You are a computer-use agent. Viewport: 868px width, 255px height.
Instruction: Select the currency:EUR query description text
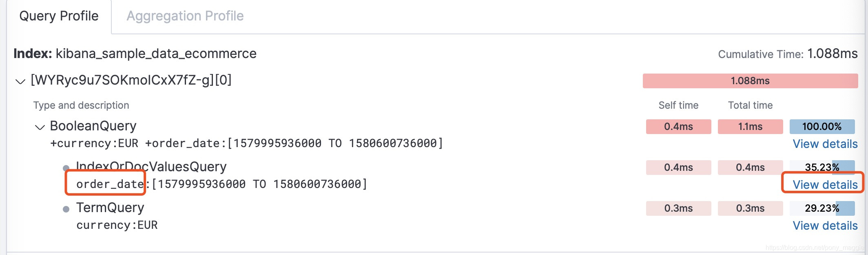click(x=117, y=225)
